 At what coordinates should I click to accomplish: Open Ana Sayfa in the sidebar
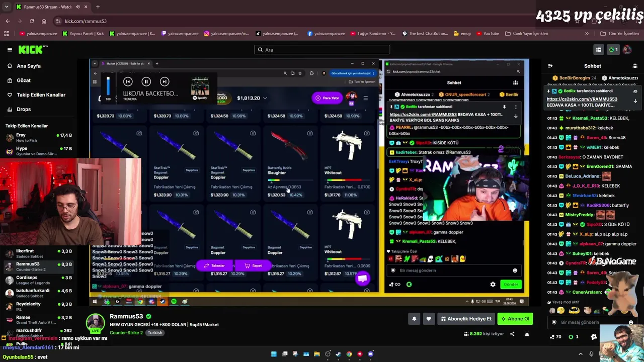point(29,66)
